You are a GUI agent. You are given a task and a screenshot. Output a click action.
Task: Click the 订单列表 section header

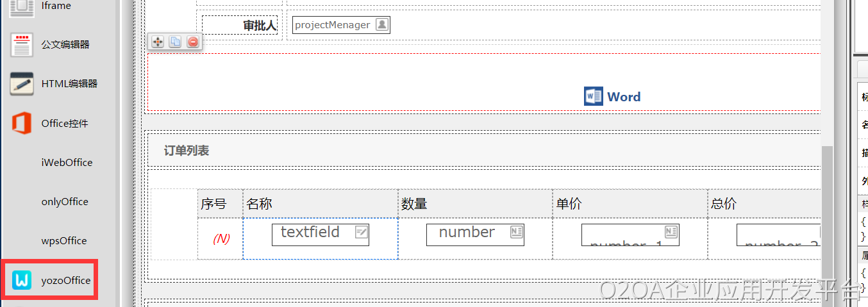coord(187,151)
